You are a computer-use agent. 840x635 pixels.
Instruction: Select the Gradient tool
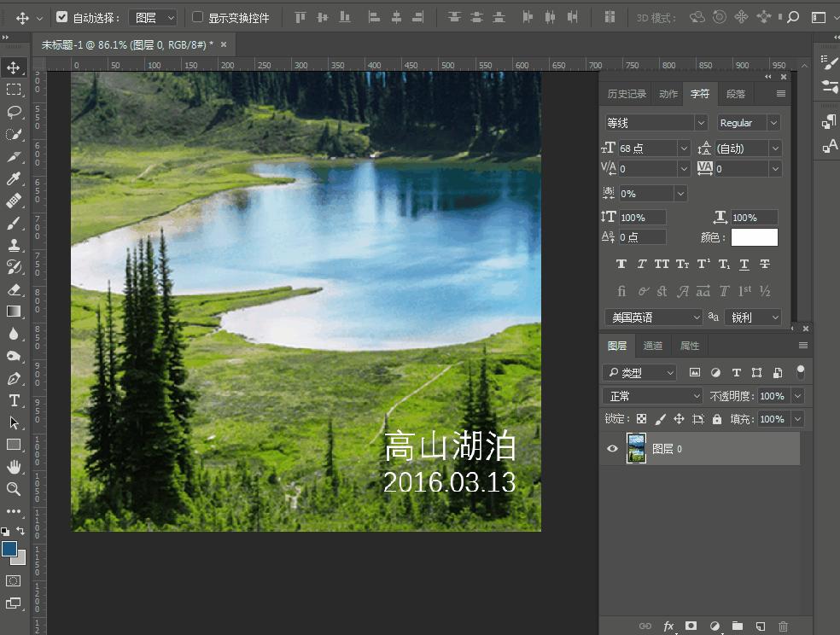click(x=14, y=312)
